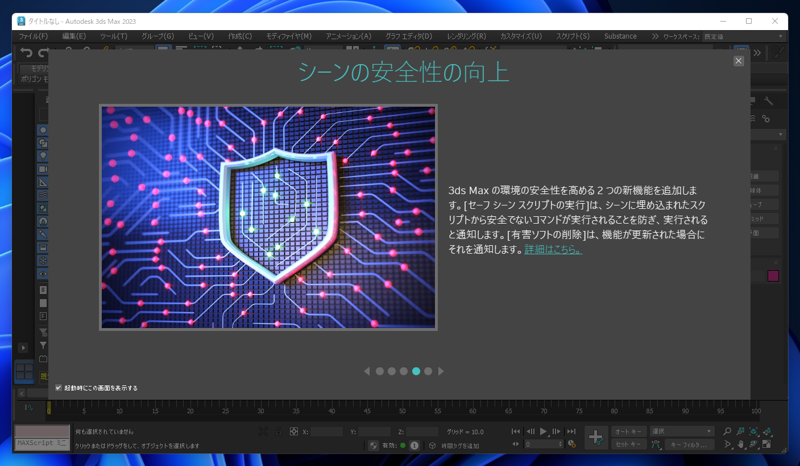Image resolution: width=800 pixels, height=466 pixels.
Task: Select the second slide indicator dot
Action: [x=392, y=372]
